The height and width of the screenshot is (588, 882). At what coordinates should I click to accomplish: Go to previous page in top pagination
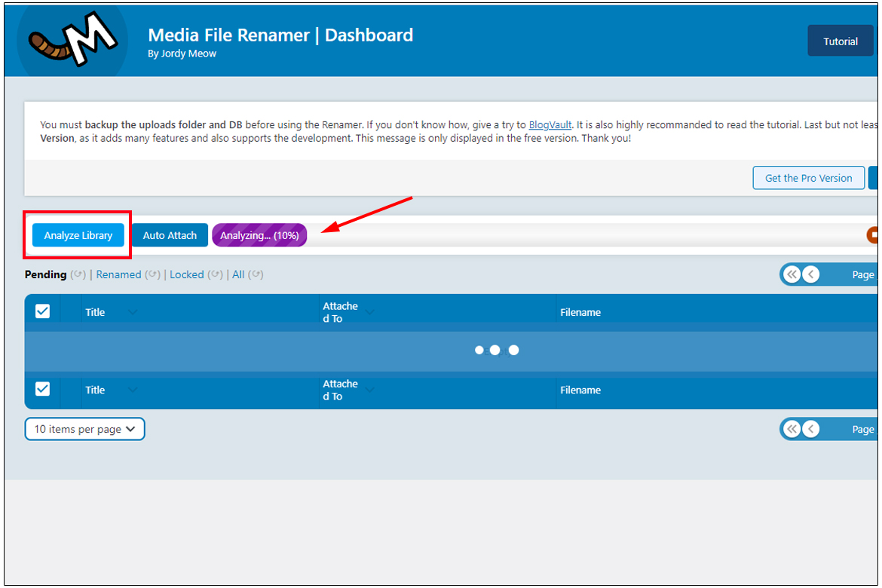(x=810, y=274)
